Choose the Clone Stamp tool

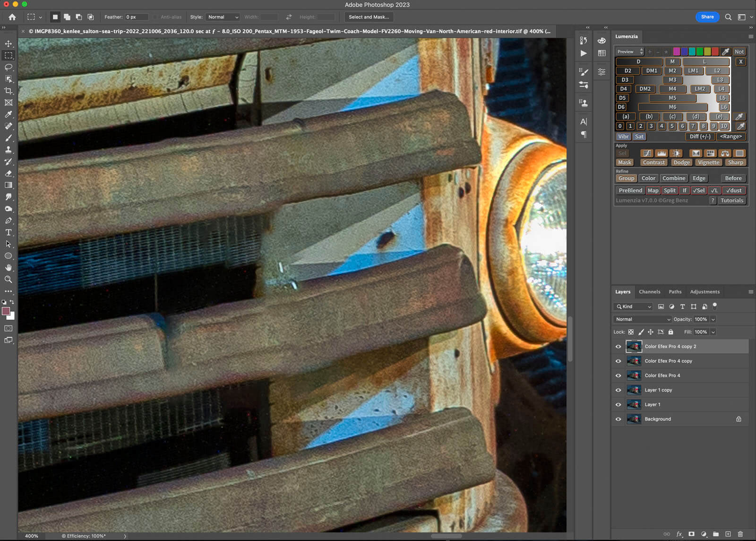pos(9,150)
